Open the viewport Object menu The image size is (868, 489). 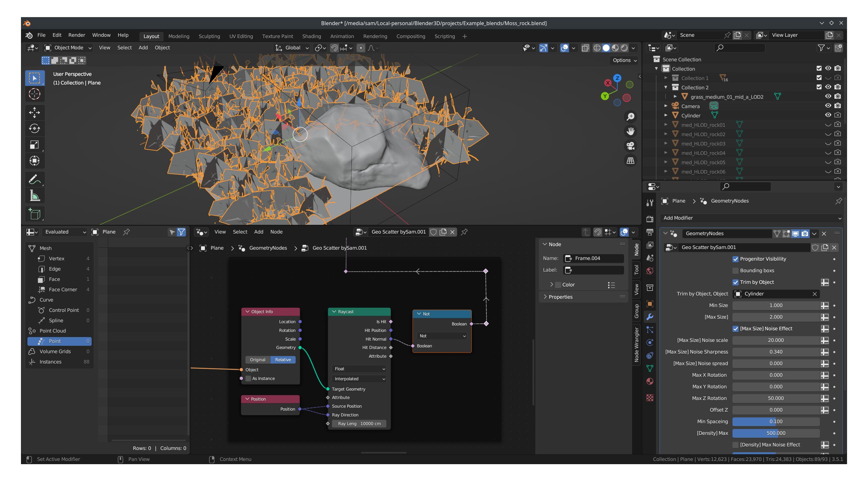click(x=162, y=48)
